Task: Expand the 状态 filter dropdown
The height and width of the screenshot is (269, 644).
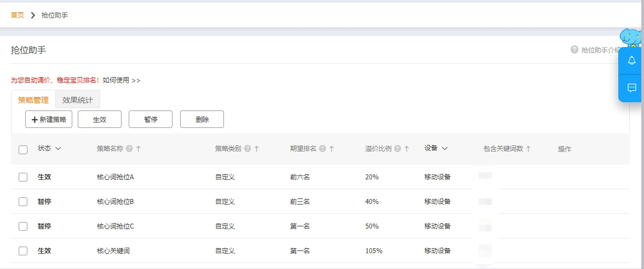Action: 58,148
